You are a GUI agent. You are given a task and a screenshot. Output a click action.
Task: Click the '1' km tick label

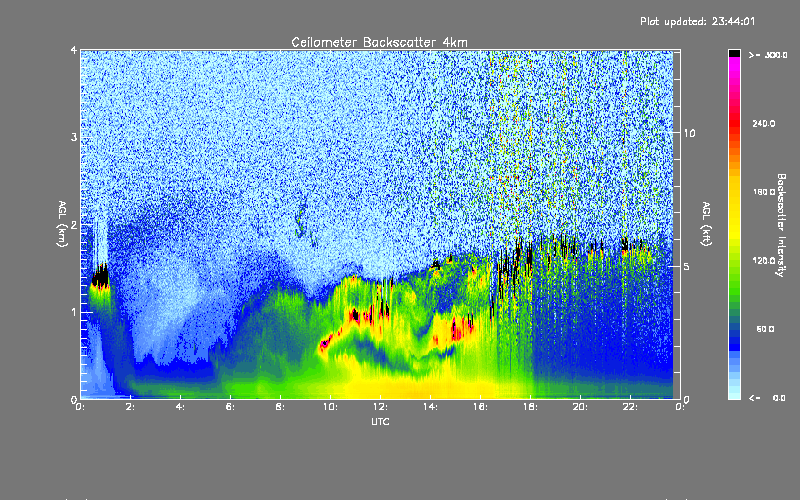[x=74, y=312]
